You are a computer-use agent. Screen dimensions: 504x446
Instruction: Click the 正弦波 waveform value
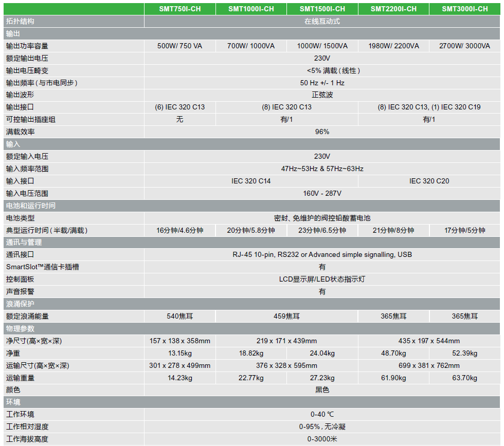[x=322, y=95]
